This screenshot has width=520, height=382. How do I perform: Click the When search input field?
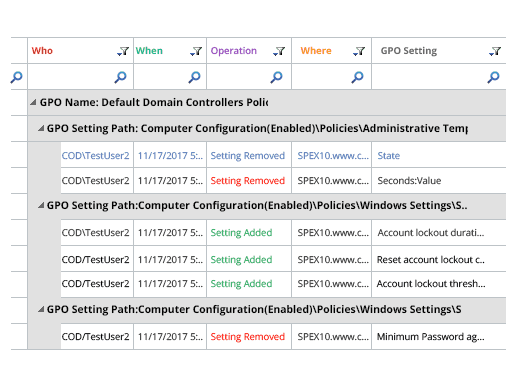point(170,77)
